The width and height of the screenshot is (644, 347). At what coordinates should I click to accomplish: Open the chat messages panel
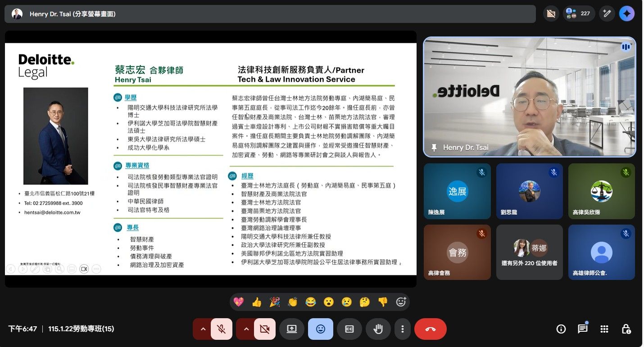point(583,329)
